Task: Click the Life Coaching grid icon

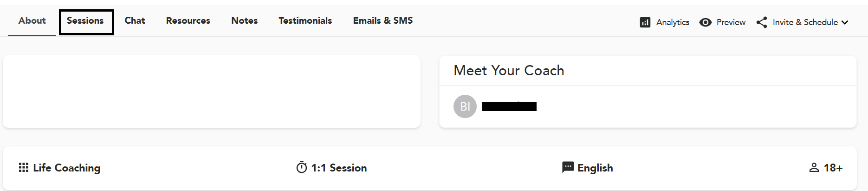Action: [24, 168]
